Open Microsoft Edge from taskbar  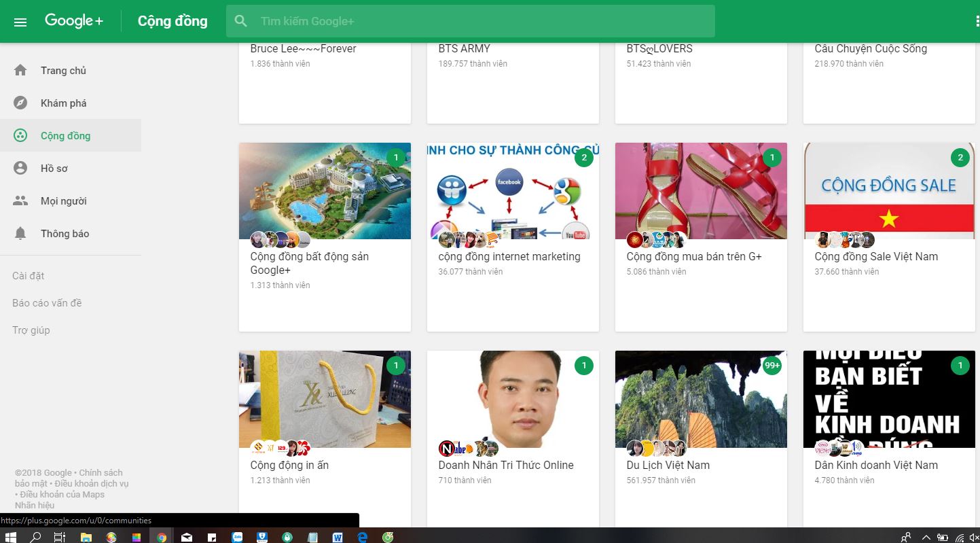point(363,537)
